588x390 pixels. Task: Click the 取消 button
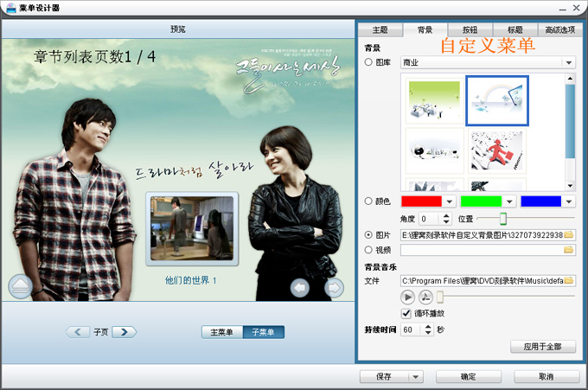tap(546, 376)
